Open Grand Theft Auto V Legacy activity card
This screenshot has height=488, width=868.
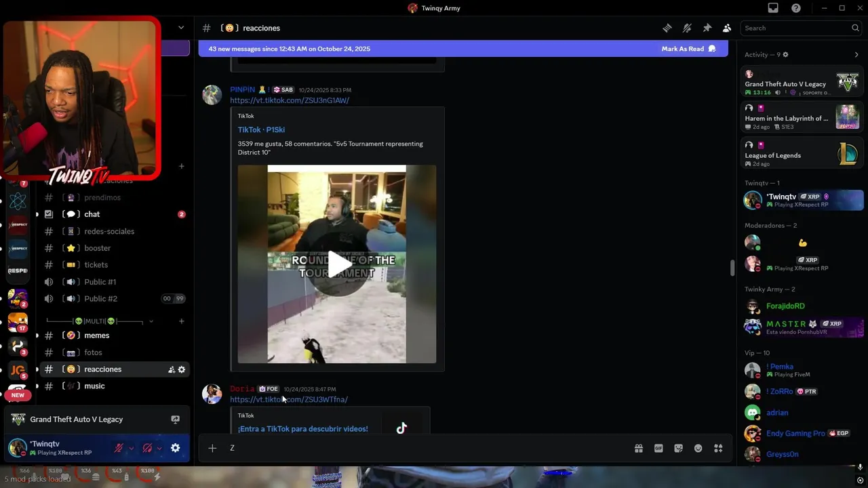click(802, 83)
